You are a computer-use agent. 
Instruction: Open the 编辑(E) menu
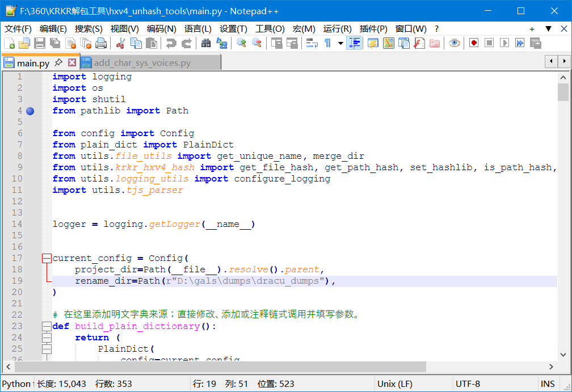coord(53,29)
